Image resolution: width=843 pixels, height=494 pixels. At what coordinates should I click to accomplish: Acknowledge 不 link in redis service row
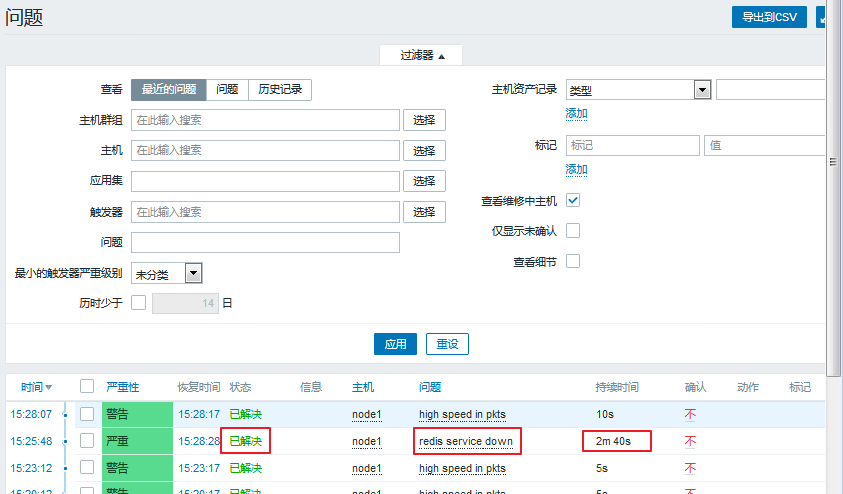coord(690,441)
